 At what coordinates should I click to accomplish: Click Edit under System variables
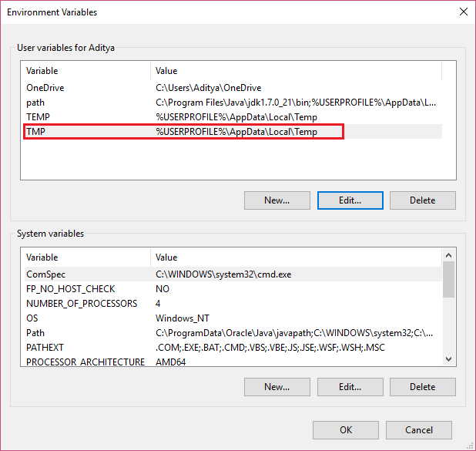(x=350, y=387)
